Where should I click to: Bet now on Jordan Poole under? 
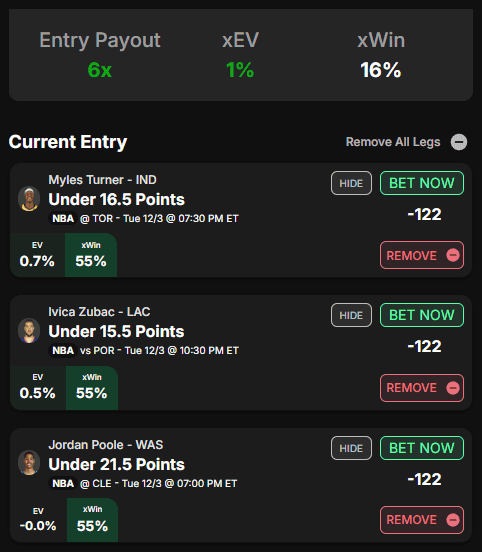click(x=422, y=448)
